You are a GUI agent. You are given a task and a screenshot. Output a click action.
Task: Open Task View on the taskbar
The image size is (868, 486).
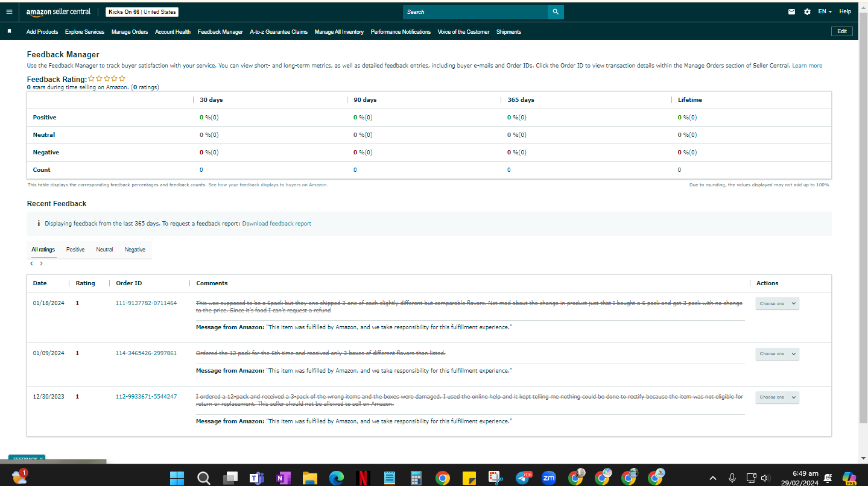tap(230, 478)
